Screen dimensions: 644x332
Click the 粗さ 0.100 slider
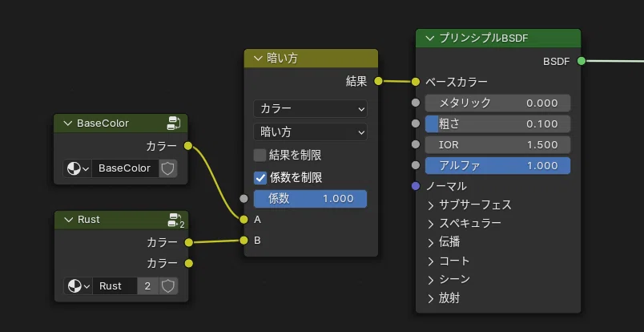pos(497,123)
